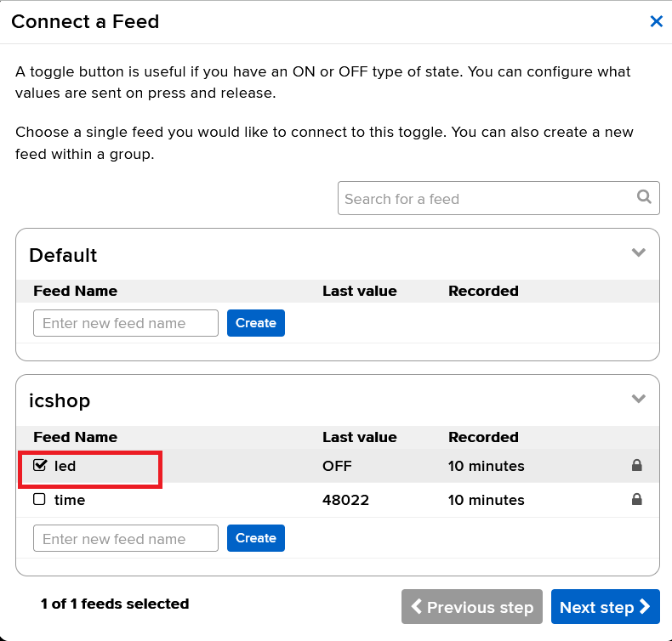Screen dimensions: 672x641
Task: Collapse the Default group chevron
Action: 638,252
